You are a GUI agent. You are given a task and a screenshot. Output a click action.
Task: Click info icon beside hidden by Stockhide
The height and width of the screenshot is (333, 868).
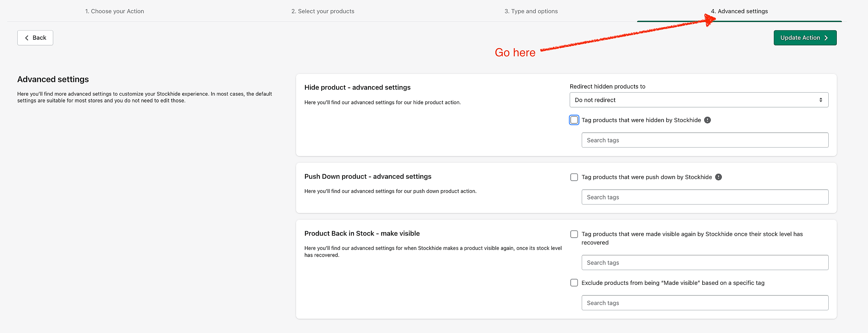click(x=707, y=120)
